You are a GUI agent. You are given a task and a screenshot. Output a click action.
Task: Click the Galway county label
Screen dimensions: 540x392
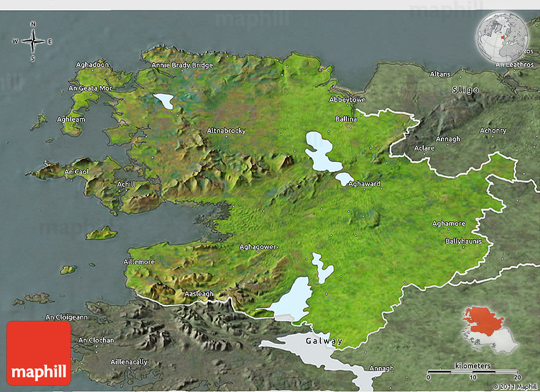click(x=324, y=341)
